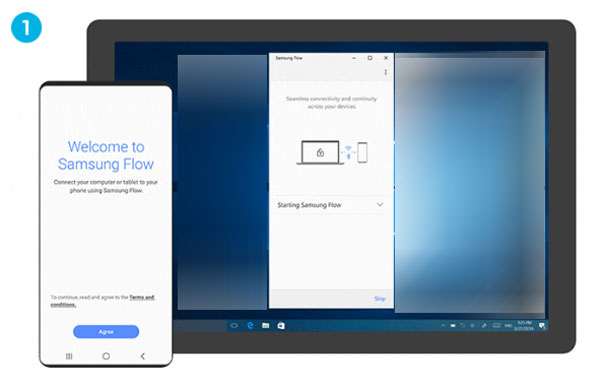Tap the Agree button on the phone
The width and height of the screenshot is (600, 385).
pos(106,331)
